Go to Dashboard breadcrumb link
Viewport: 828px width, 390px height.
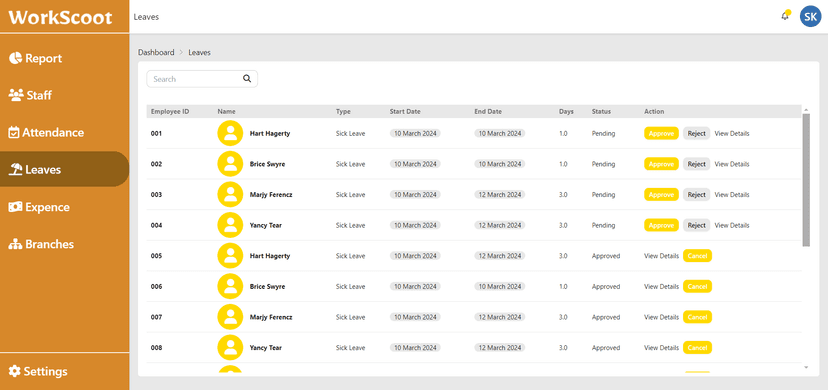pos(156,52)
